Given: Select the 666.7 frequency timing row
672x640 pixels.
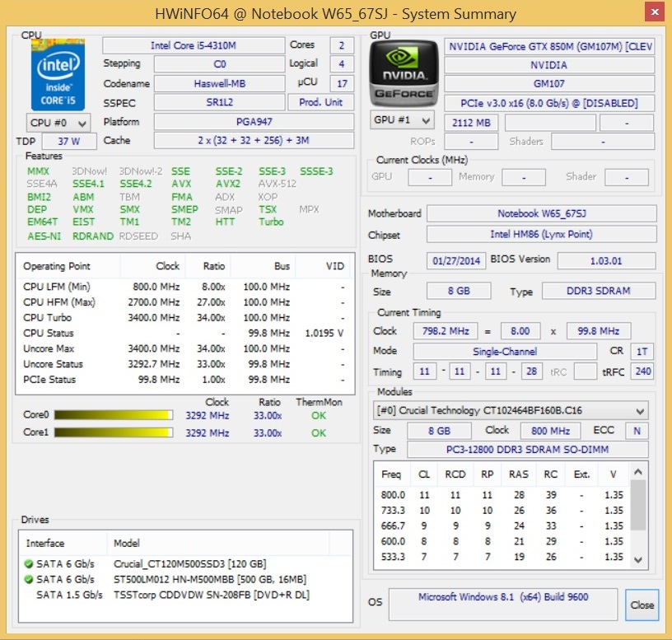Looking at the screenshot, I should point(502,526).
